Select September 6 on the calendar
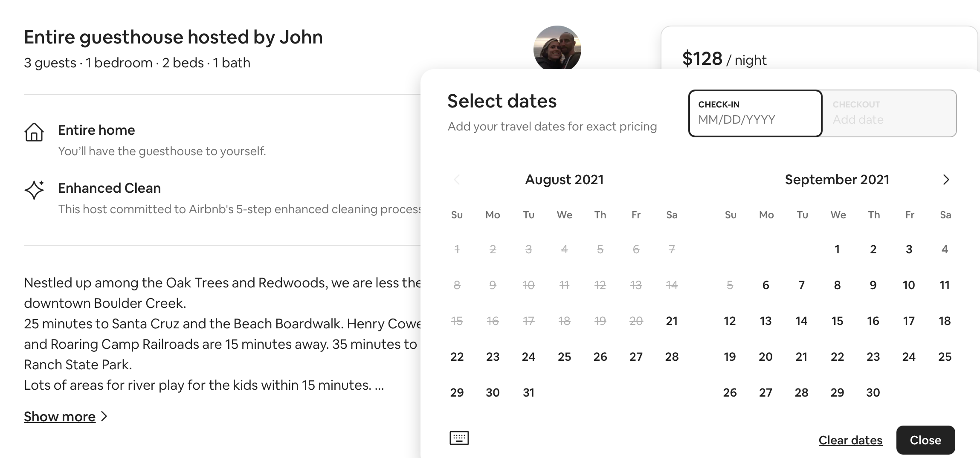Image resolution: width=980 pixels, height=458 pixels. (765, 285)
